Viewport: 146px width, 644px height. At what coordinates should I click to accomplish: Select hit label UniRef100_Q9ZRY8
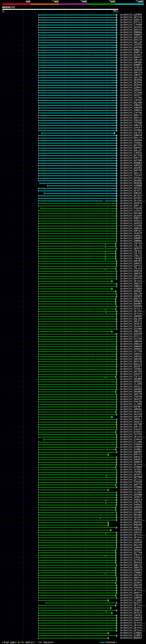131,203
